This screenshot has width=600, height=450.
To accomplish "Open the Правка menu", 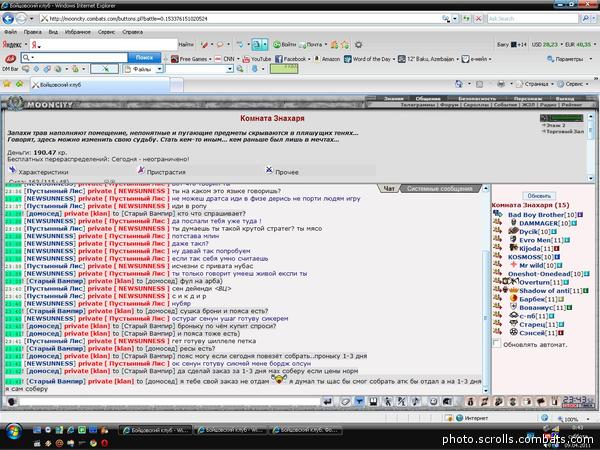I will [x=33, y=32].
